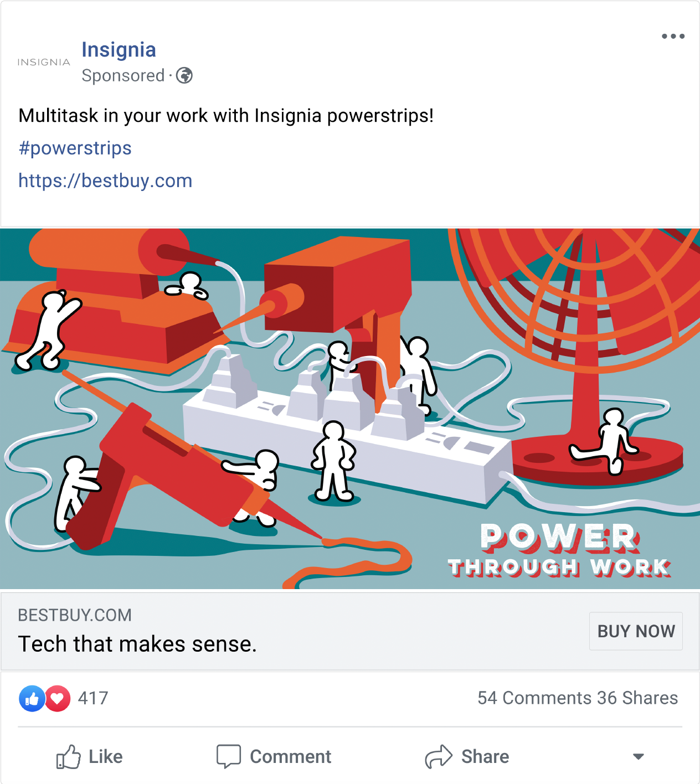Open the Insignia page name link
This screenshot has width=700, height=784.
119,49
